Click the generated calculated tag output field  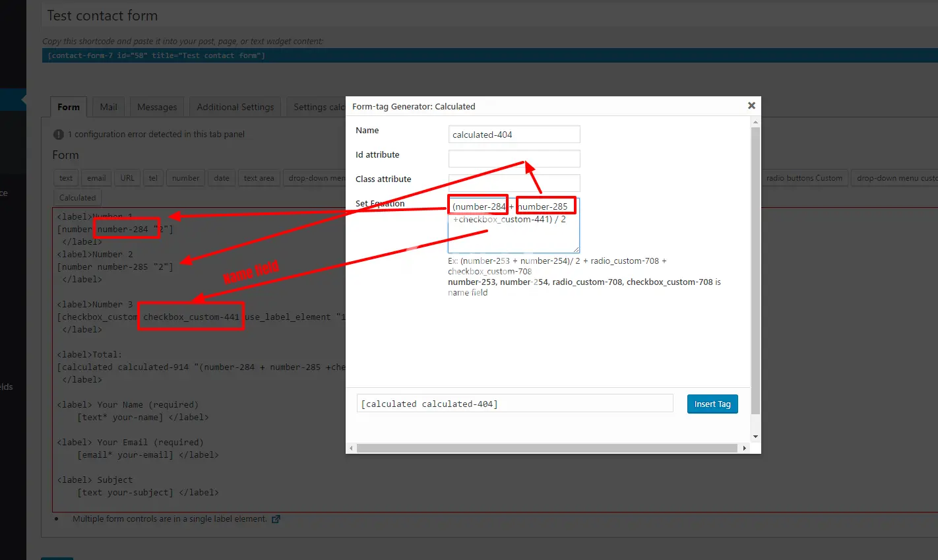(x=515, y=404)
